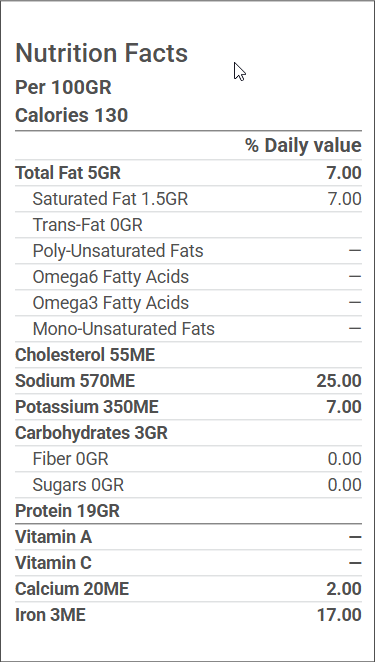Image resolution: width=375 pixels, height=662 pixels.
Task: Select the Trans-Fat 0GR row
Action: pyautogui.click(x=188, y=225)
